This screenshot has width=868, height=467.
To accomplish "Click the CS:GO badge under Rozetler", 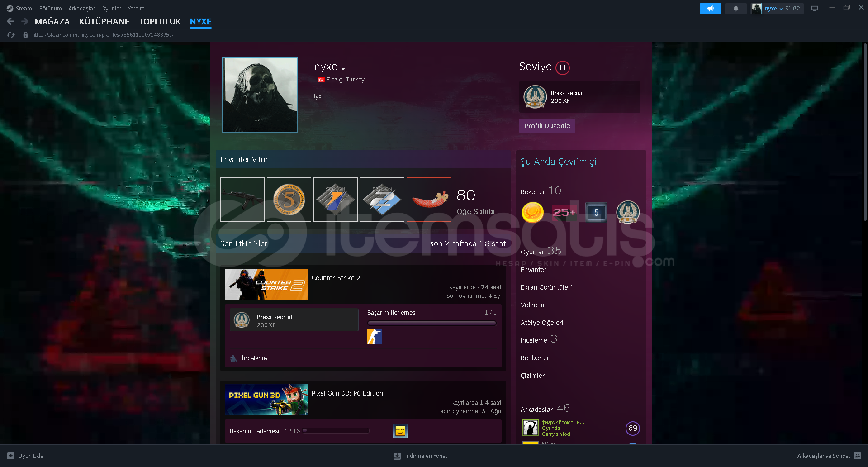I will (x=628, y=212).
